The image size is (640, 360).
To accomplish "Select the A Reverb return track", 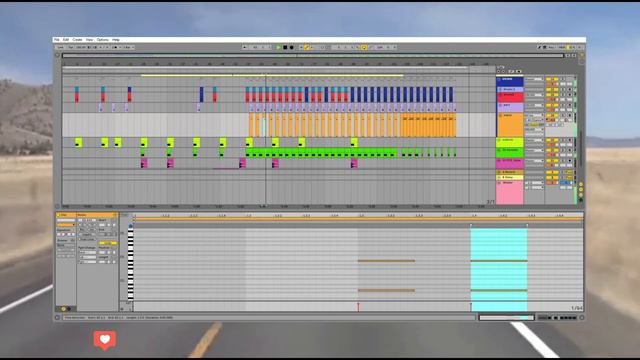I will click(x=510, y=172).
